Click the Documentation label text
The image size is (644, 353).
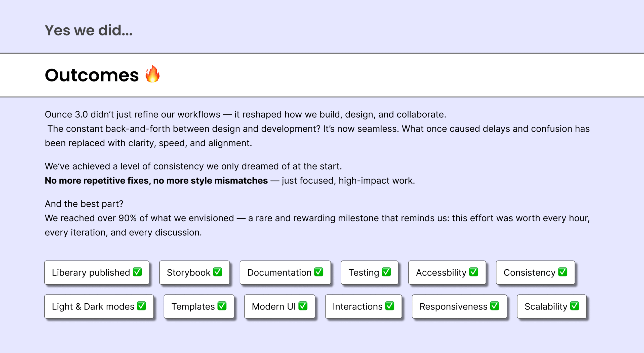[279, 273]
